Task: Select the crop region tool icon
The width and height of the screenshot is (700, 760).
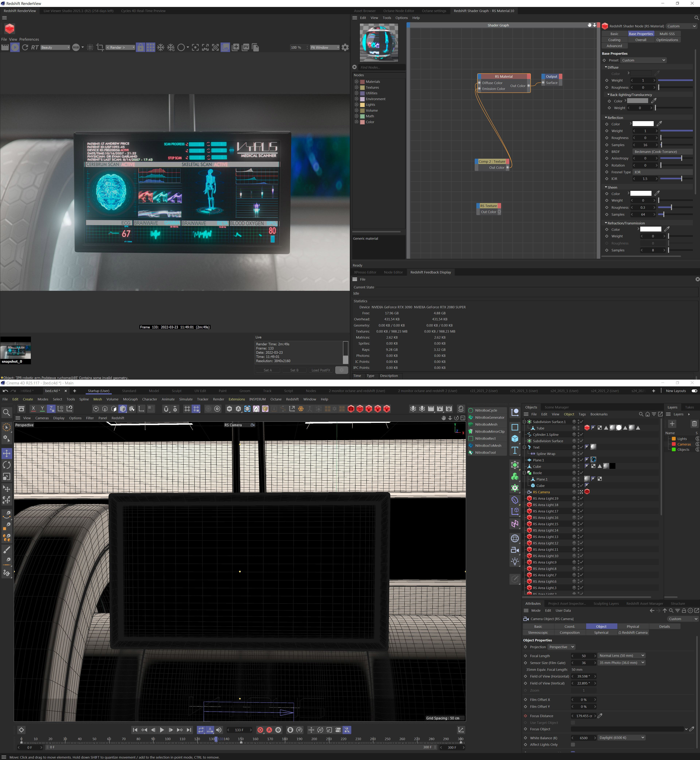Action: coord(100,47)
